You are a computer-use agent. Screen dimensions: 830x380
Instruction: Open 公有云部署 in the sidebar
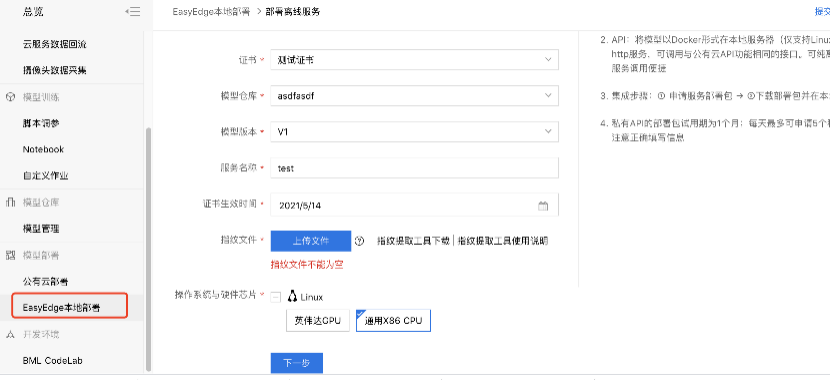coord(46,281)
